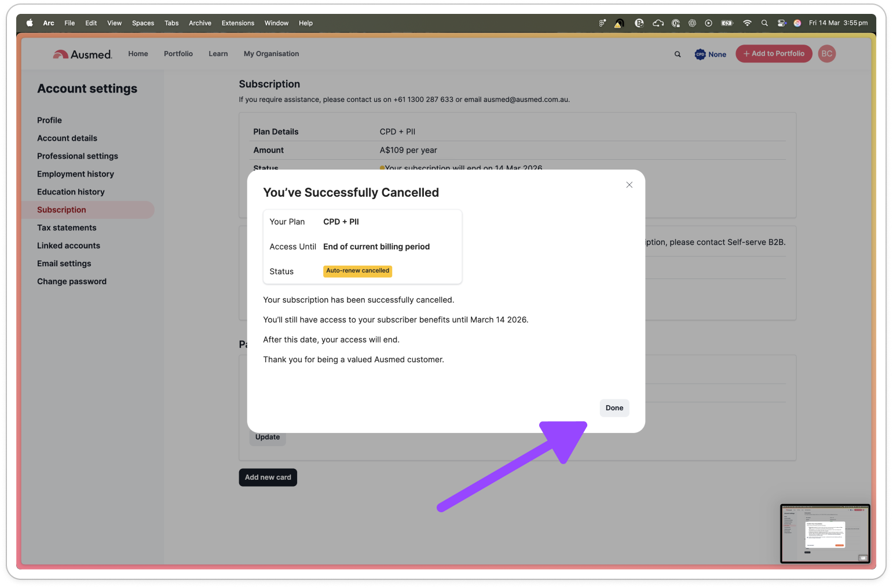Screen dimensions: 893x588
Task: Close the cancellation dialog with the X icon
Action: point(629,185)
